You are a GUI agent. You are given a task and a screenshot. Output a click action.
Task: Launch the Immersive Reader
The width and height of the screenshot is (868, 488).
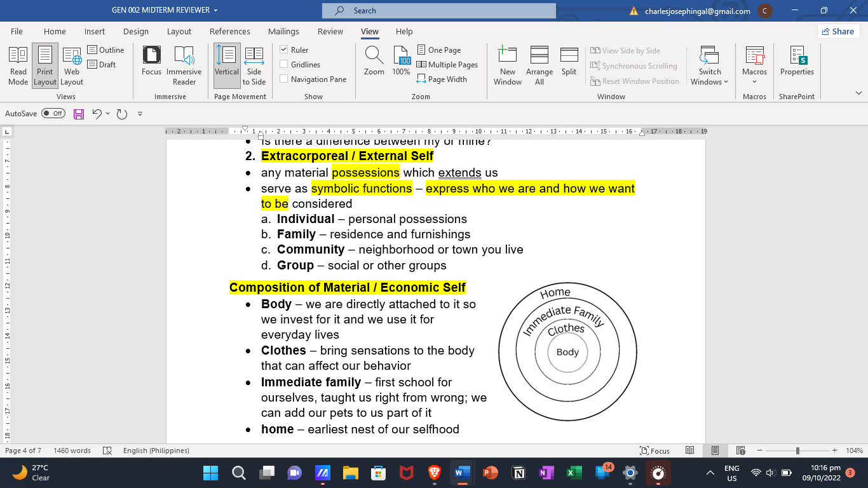tap(184, 65)
